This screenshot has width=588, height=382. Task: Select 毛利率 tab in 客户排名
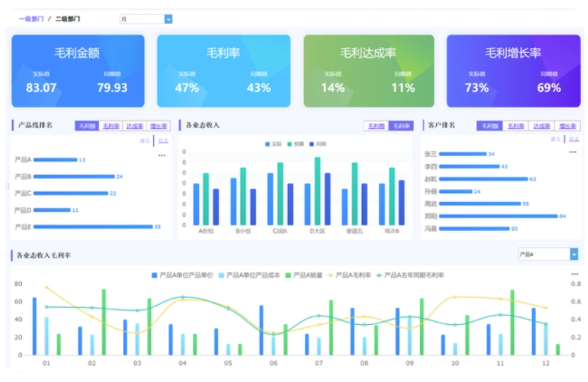[515, 126]
